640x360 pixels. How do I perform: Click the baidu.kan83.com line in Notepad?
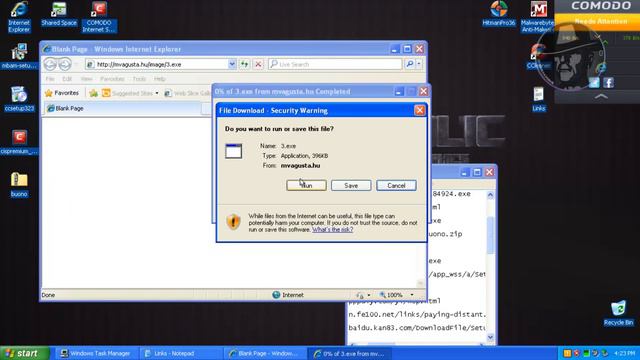417,328
